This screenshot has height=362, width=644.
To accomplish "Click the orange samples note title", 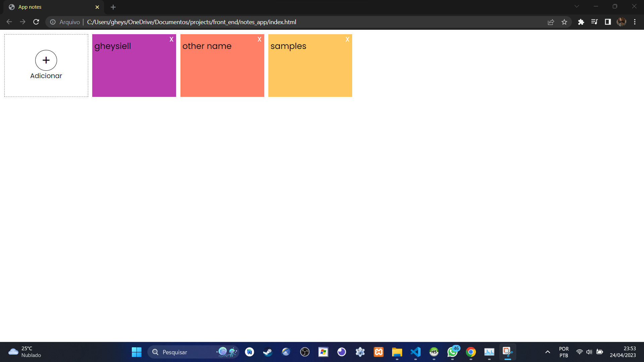I will click(x=288, y=46).
